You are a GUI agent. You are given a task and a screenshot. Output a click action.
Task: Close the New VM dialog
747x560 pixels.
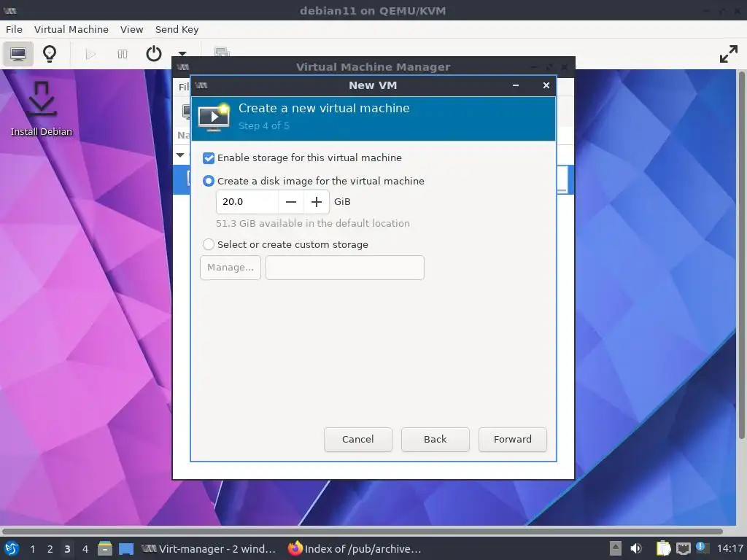(546, 86)
